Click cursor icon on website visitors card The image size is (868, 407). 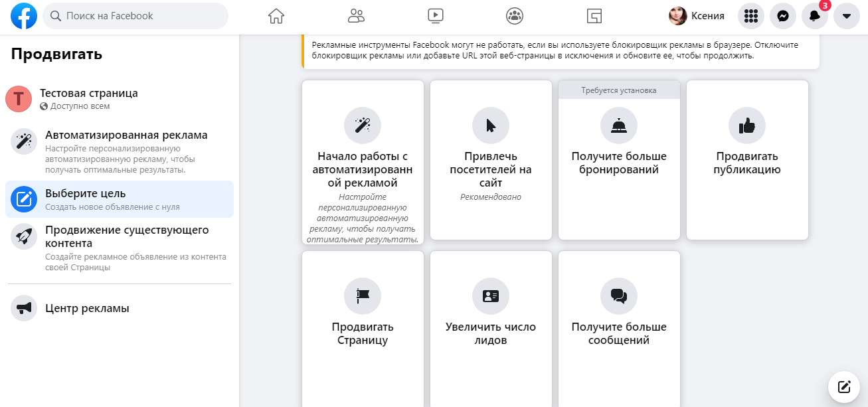pos(491,125)
